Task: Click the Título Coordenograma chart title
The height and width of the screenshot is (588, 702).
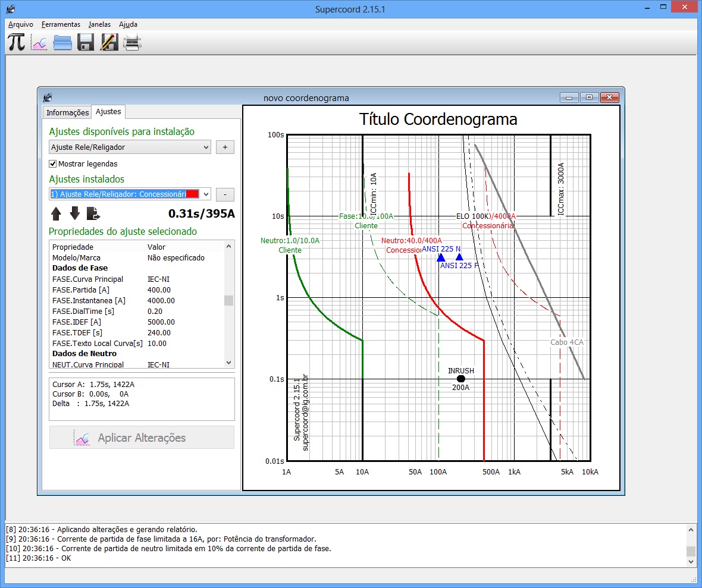Action: [438, 120]
